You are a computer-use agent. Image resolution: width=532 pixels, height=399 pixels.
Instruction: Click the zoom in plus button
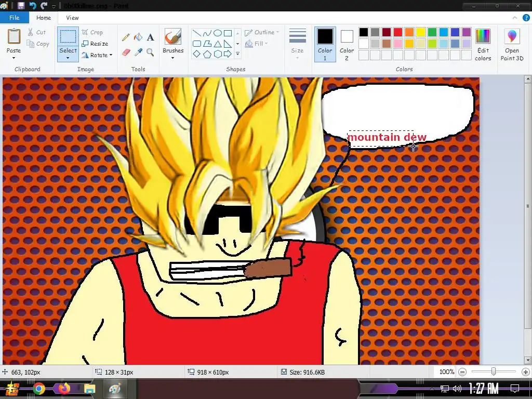pyautogui.click(x=526, y=372)
